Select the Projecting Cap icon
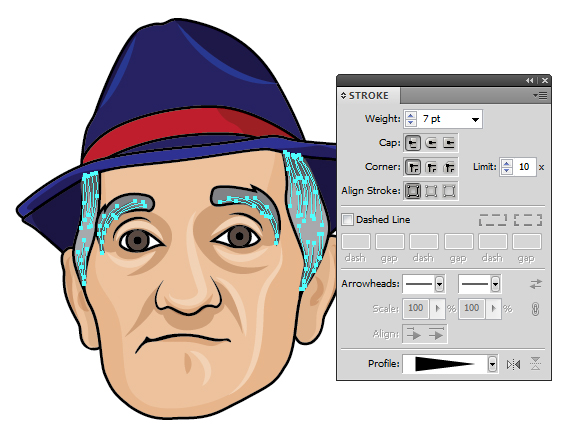The height and width of the screenshot is (441, 579). tap(449, 143)
